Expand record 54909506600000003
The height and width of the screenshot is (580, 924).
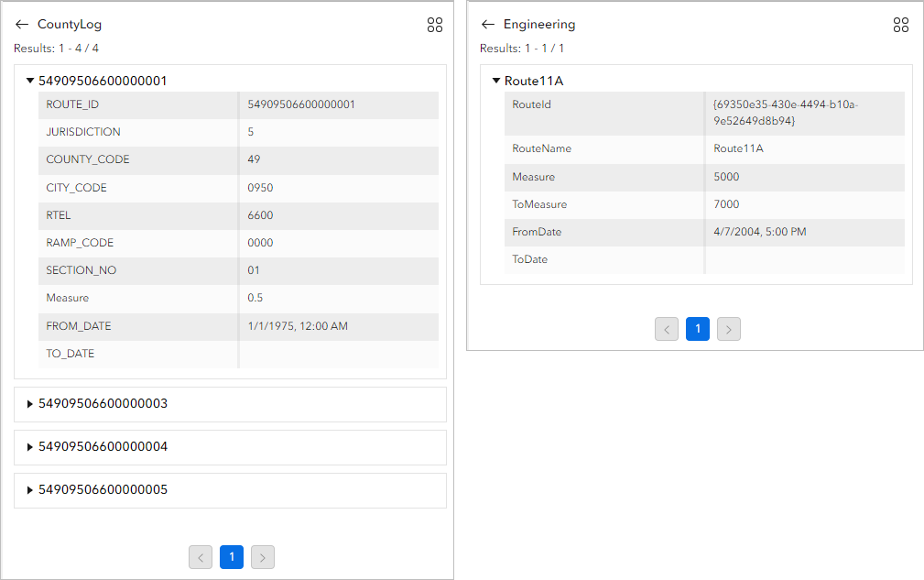[x=31, y=404]
